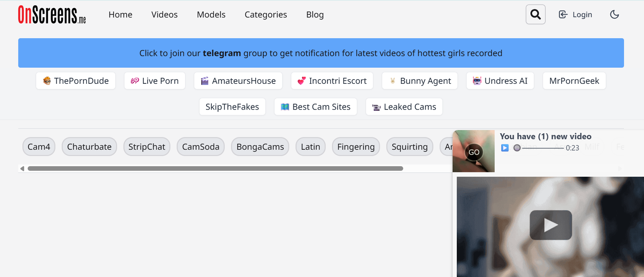Viewport: 644px width, 277px height.
Task: Click the Login icon in the header
Action: click(x=563, y=14)
